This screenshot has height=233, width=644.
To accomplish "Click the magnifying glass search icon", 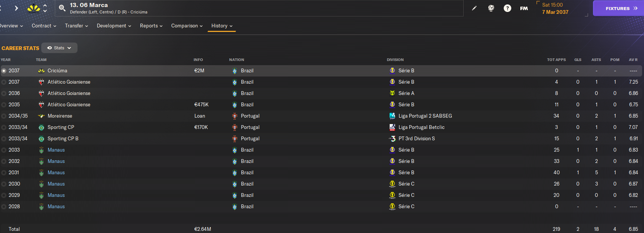I will (x=62, y=8).
